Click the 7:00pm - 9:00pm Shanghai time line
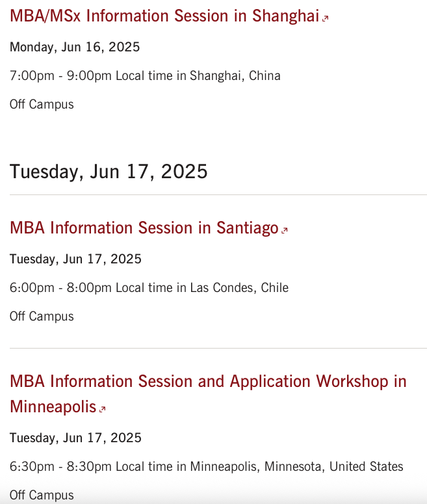 tap(145, 76)
